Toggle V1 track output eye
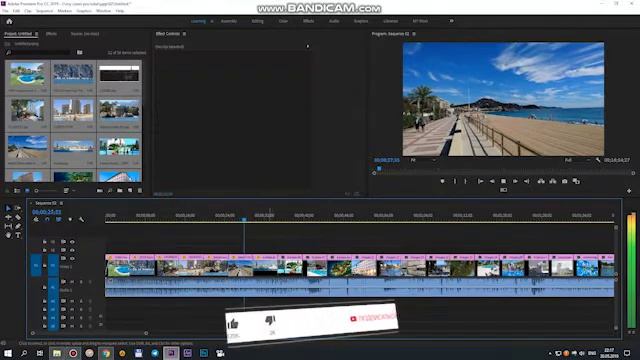Image resolution: width=640 pixels, height=360 pixels. pyautogui.click(x=72, y=258)
